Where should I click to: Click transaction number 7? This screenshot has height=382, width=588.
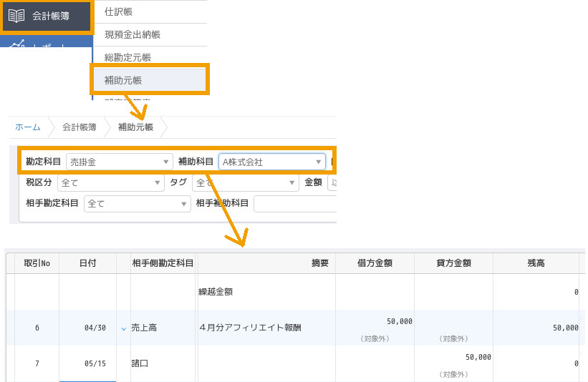(x=37, y=363)
